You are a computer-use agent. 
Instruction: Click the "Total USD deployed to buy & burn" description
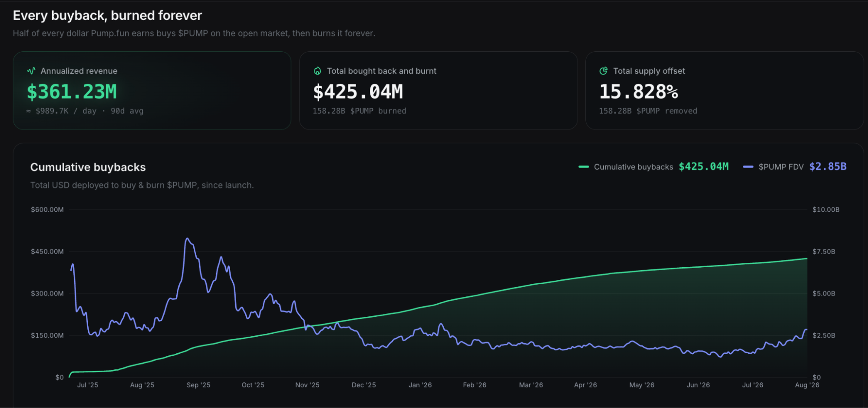142,185
